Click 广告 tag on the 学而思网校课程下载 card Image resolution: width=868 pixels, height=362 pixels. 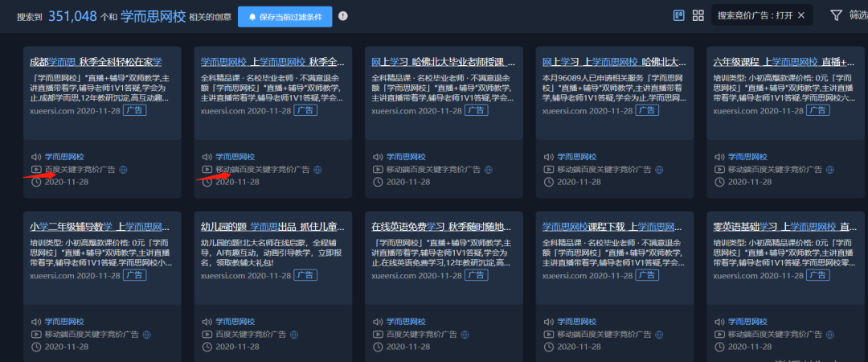646,275
